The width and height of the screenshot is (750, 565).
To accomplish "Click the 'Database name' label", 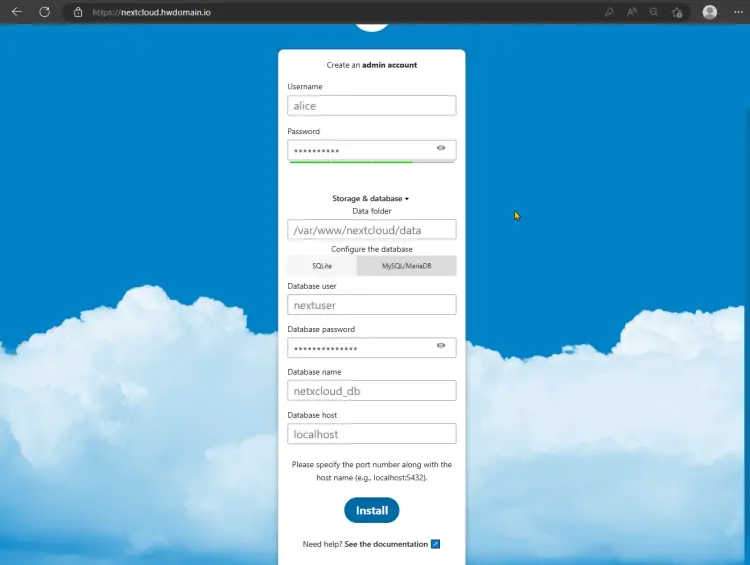I will [314, 372].
